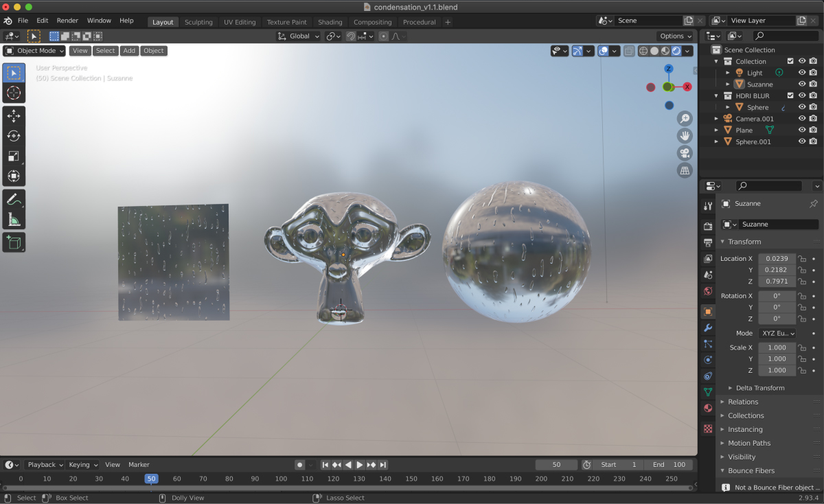The width and height of the screenshot is (824, 504).
Task: Open the Texture properties checker tab
Action: click(708, 428)
